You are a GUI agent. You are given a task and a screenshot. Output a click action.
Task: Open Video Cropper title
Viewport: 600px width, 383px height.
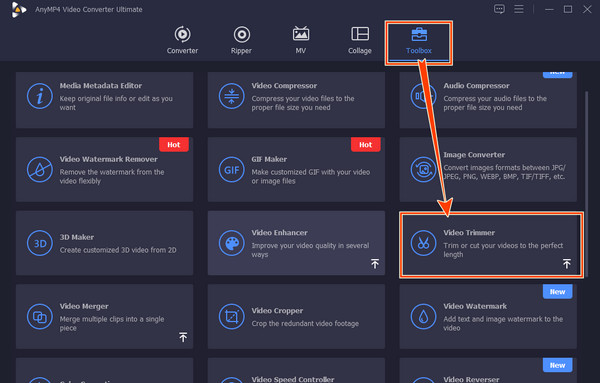277,311
